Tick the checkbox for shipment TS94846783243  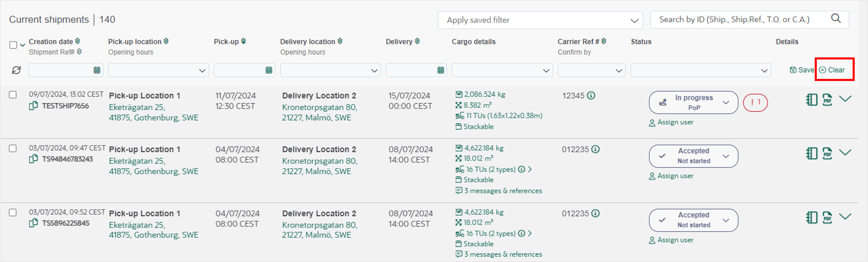pos(13,148)
